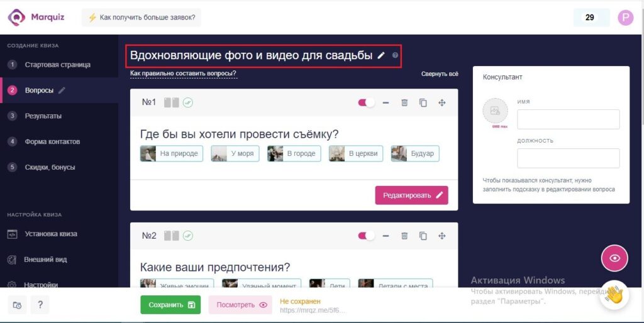Click pencil icon next to Вопросы
The image size is (644, 323).
(62, 90)
